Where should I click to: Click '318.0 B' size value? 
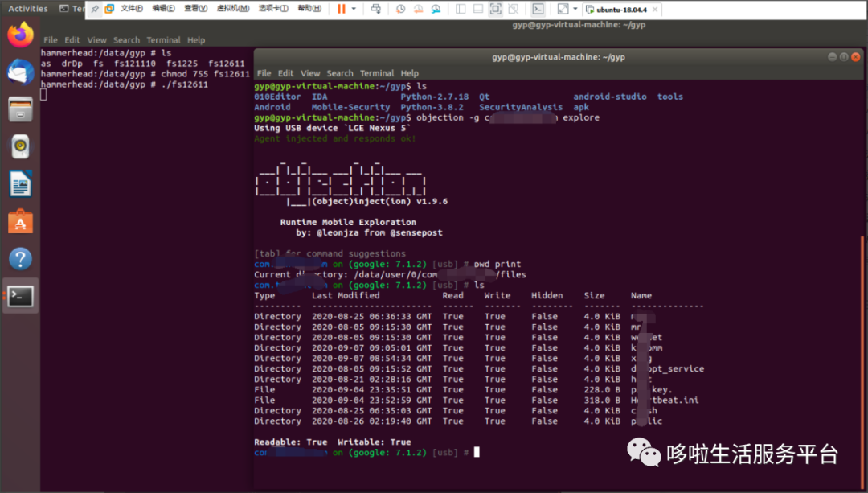coord(602,401)
